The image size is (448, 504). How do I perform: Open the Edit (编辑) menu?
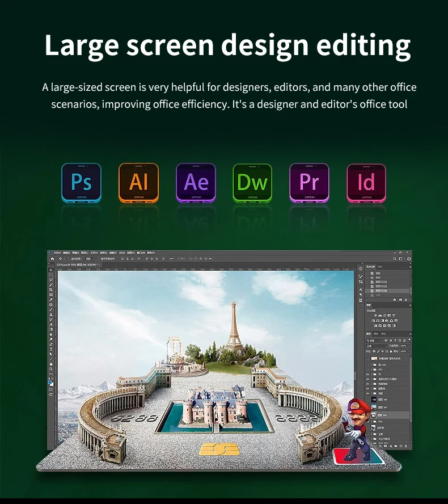66,253
